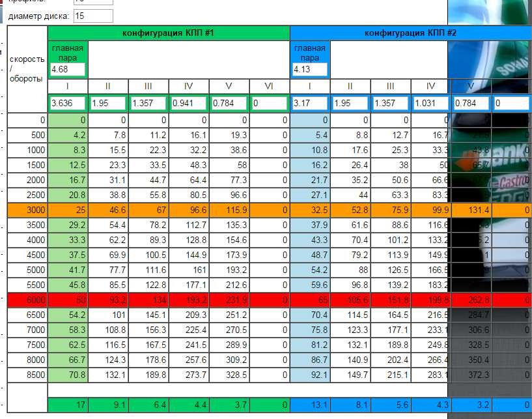Select config #1 gear II ratio field 1.95

click(x=108, y=103)
